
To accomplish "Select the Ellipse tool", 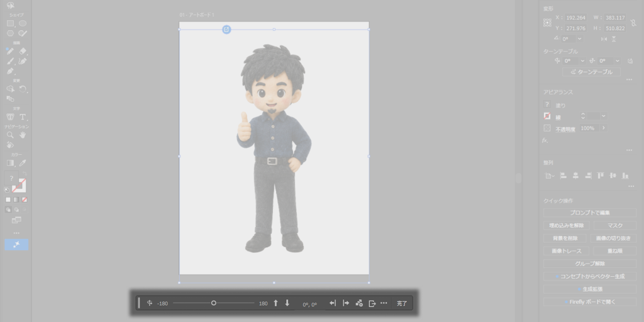I will coord(23,23).
